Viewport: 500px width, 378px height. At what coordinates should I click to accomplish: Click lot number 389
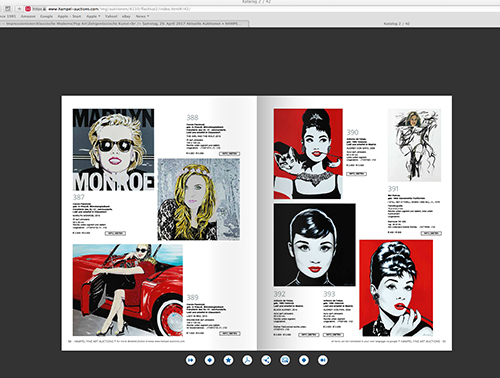click(x=192, y=297)
